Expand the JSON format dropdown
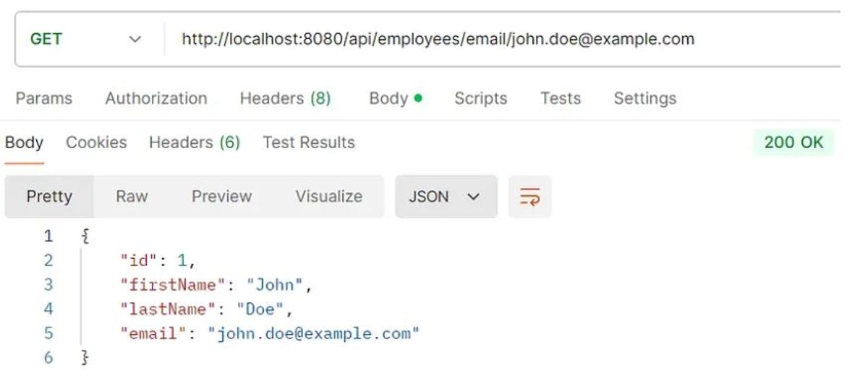 pyautogui.click(x=446, y=197)
